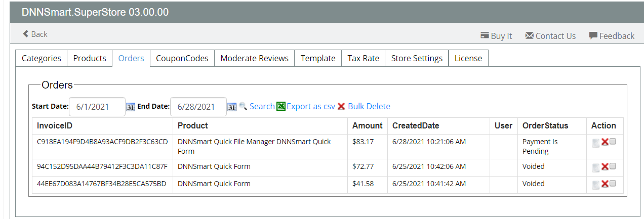View details icon for invoice 44EE67D083A1
644x219 pixels.
(596, 185)
